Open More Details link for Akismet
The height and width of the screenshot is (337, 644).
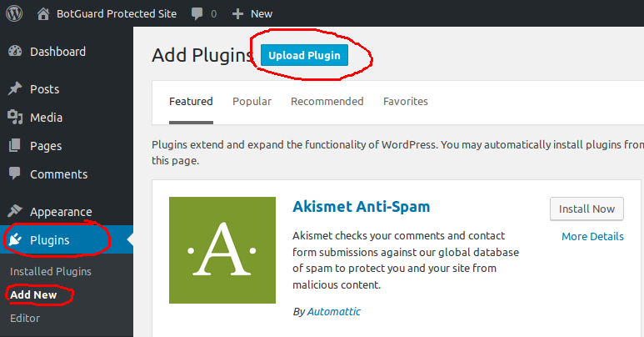[592, 237]
